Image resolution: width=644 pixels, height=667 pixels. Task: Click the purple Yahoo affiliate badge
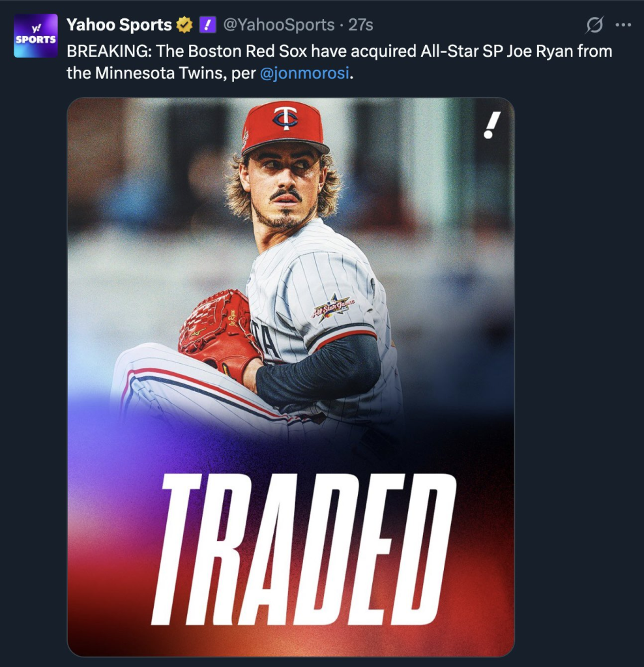pos(207,25)
